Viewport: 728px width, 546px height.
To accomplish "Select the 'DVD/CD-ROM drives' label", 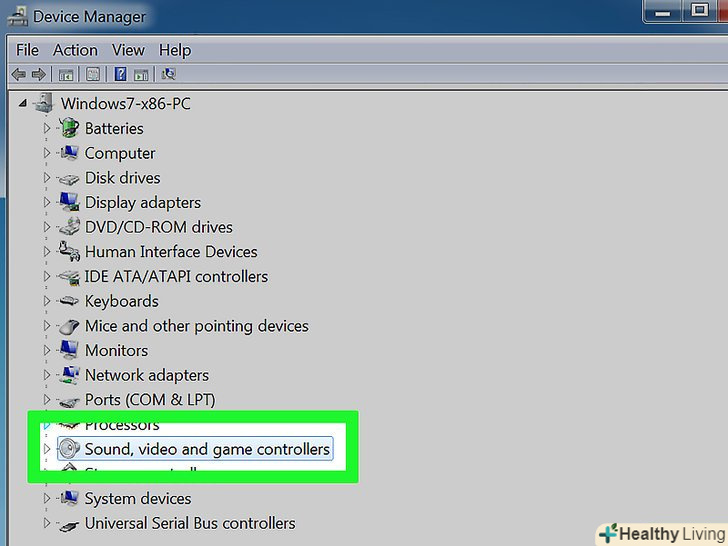I will click(159, 227).
